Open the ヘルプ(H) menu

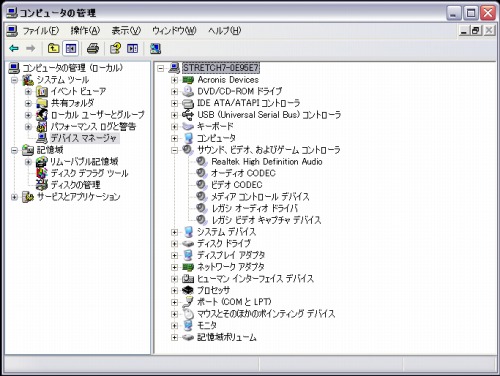(225, 31)
